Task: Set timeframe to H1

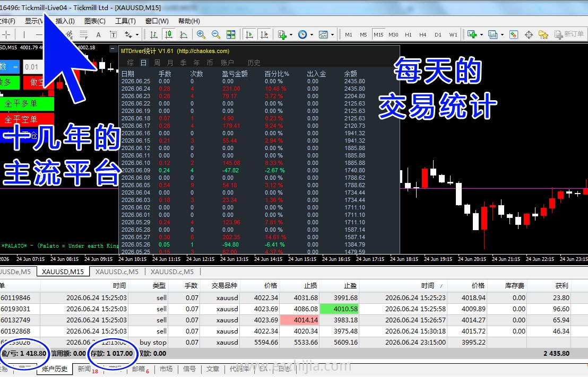Action: [409, 35]
